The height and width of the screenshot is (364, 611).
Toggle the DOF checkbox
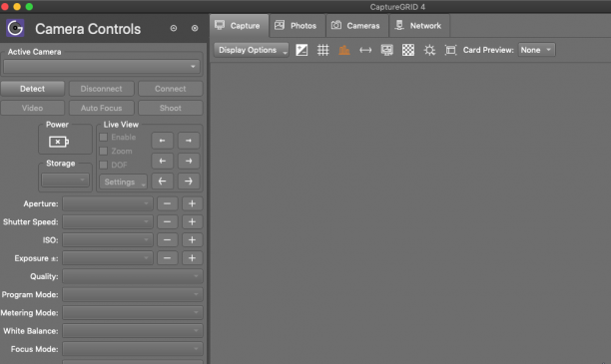point(103,166)
